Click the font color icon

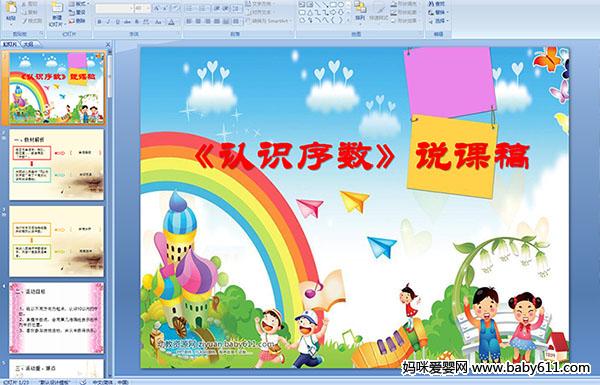pyautogui.click(x=171, y=22)
